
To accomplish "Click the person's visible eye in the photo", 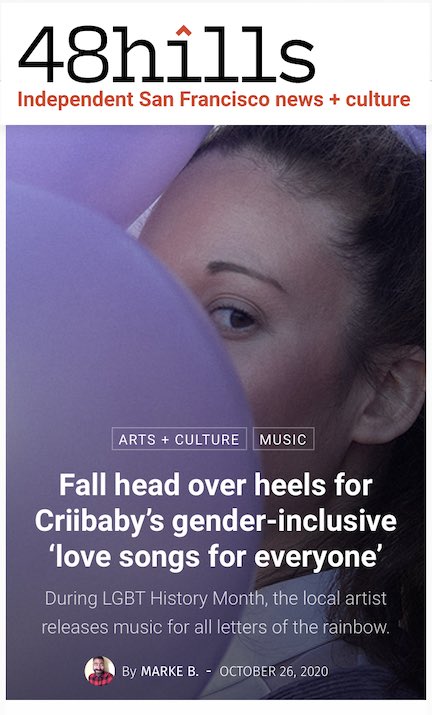I will (x=234, y=317).
